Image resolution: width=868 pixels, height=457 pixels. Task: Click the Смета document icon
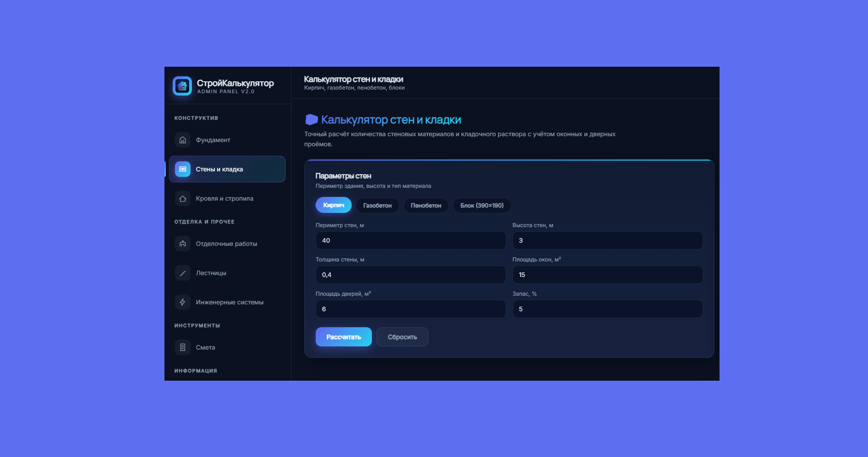click(x=183, y=347)
